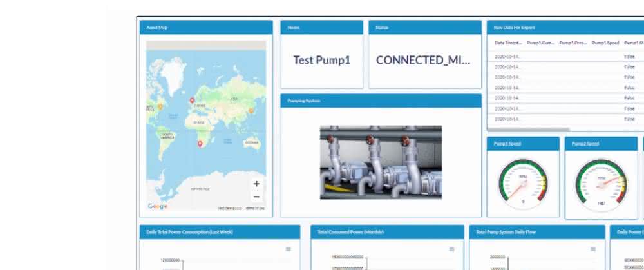The image size is (644, 270).
Task: Click the Total Pump System Daily Flow header
Action: 537,232
